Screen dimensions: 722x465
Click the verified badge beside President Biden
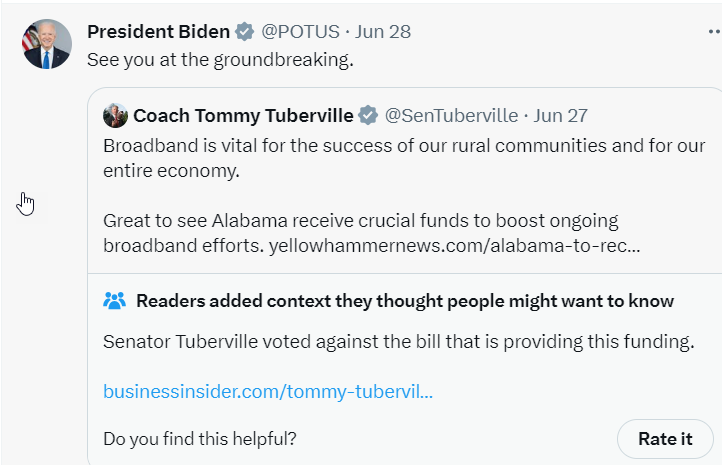pos(244,32)
